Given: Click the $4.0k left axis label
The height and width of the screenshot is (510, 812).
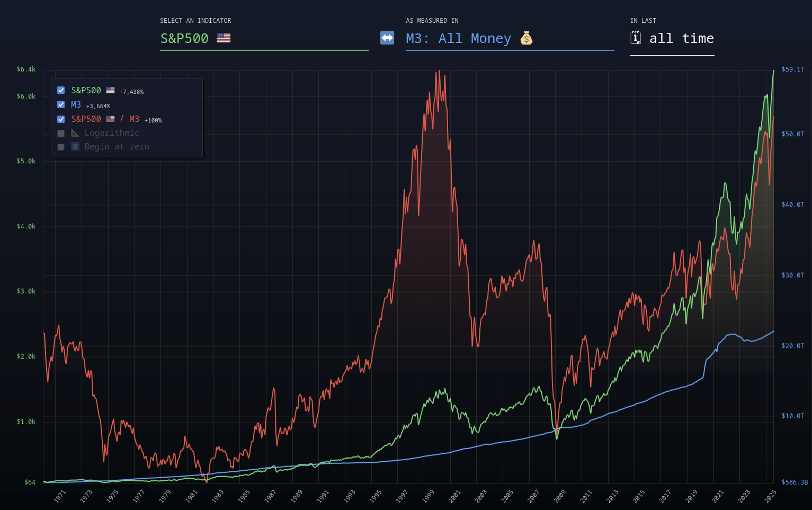Looking at the screenshot, I should coord(26,226).
